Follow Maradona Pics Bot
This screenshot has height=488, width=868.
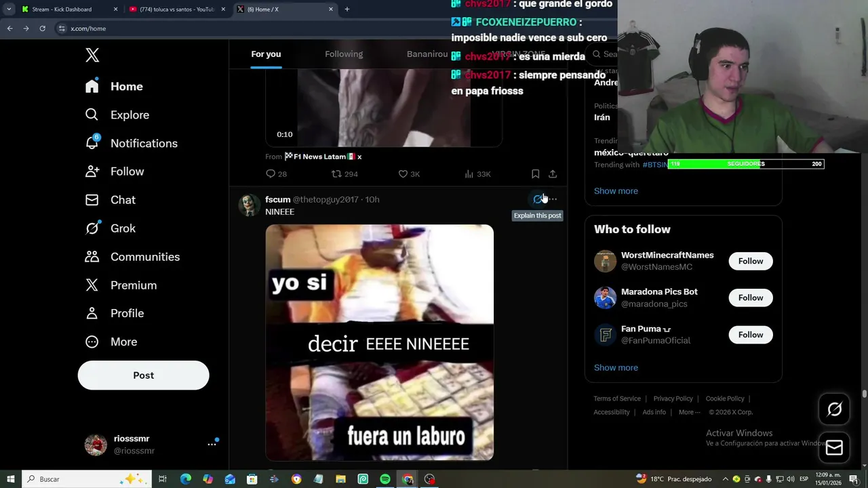[751, 298]
